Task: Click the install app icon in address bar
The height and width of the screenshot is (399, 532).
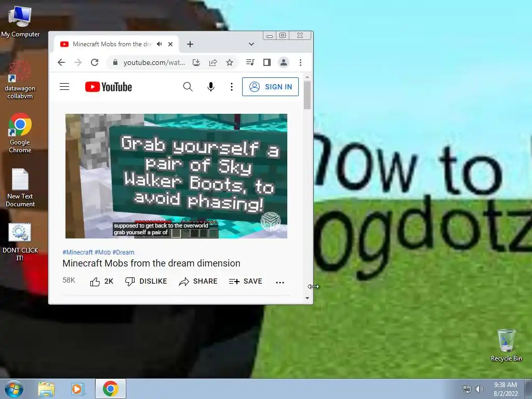Action: coord(196,62)
